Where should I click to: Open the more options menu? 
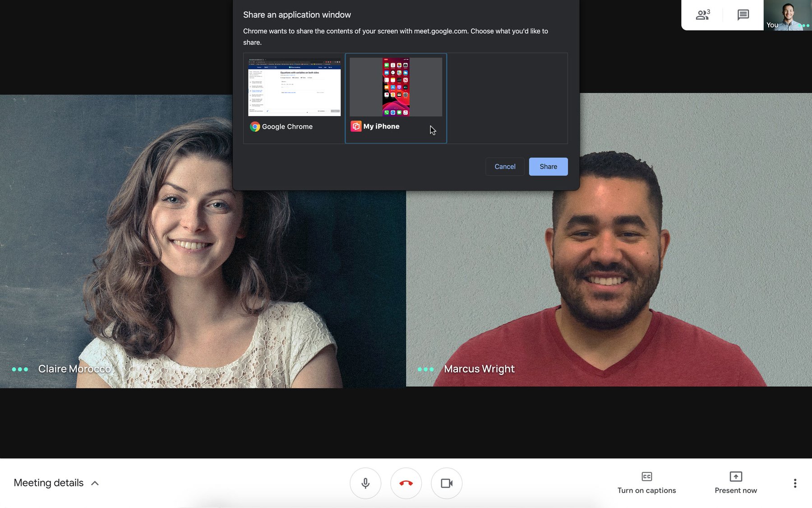point(795,483)
